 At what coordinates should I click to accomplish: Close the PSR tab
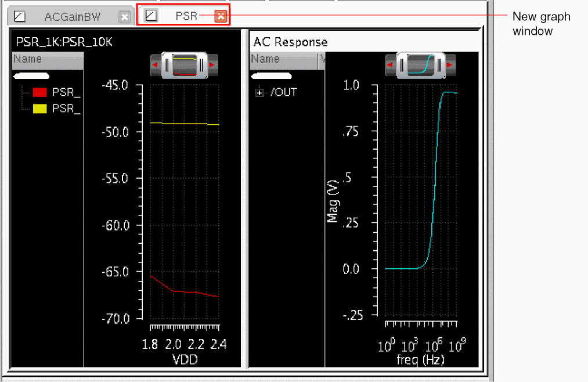coord(220,16)
